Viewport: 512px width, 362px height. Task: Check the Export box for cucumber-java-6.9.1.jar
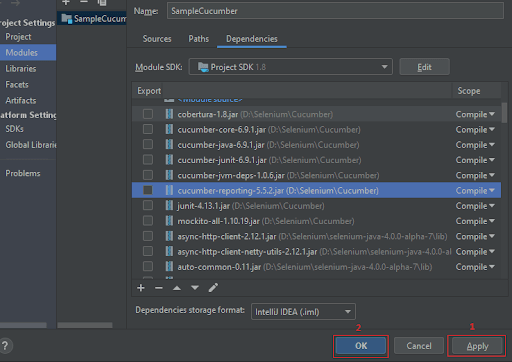point(148,145)
